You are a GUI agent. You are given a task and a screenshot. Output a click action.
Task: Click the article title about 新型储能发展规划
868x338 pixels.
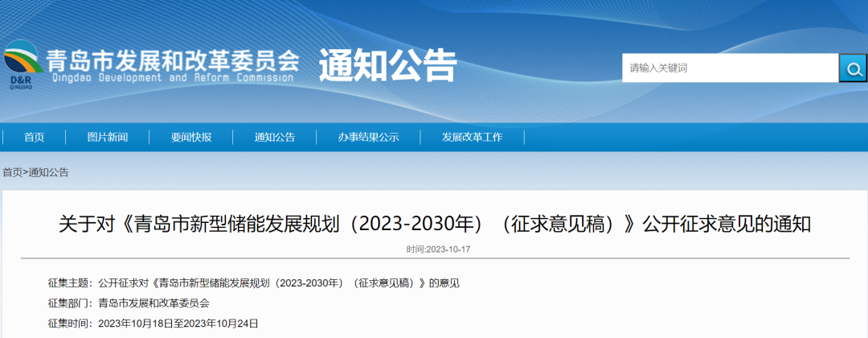pos(435,225)
